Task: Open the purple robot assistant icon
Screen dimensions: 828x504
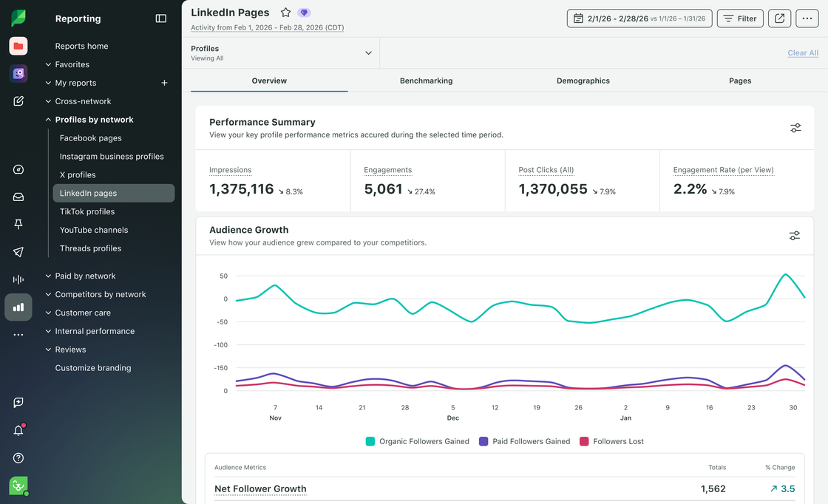Action: (x=18, y=73)
